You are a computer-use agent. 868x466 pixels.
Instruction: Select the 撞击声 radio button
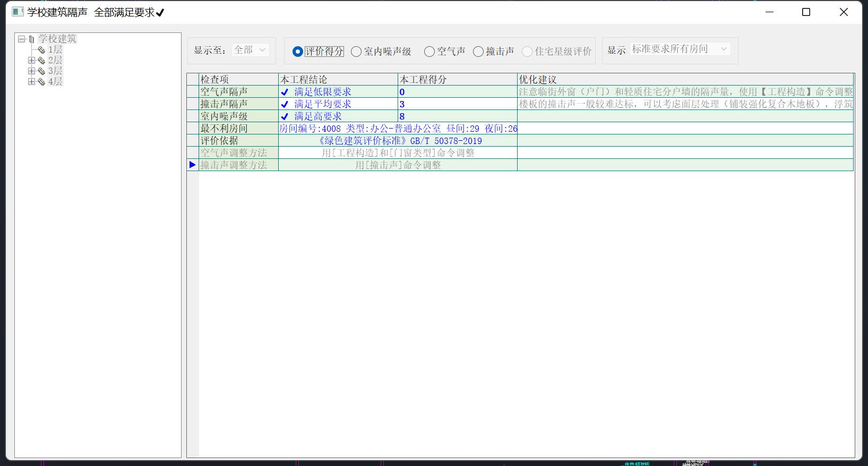(478, 52)
